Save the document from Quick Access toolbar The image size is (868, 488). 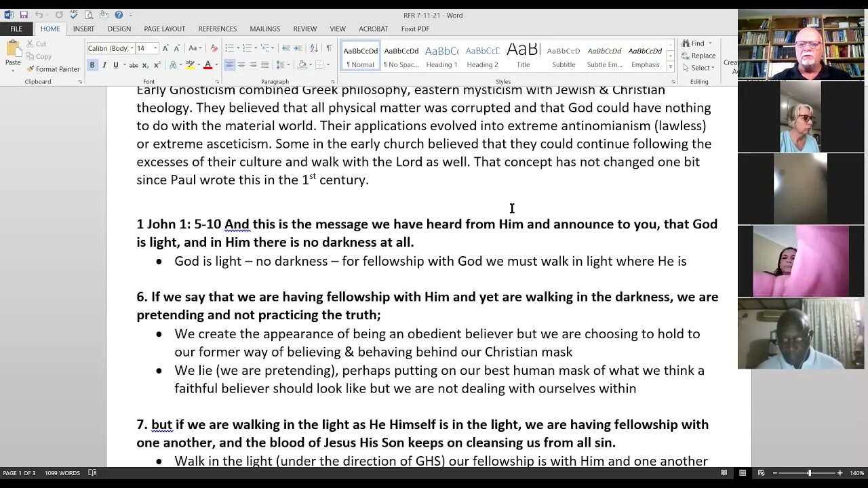pos(24,15)
